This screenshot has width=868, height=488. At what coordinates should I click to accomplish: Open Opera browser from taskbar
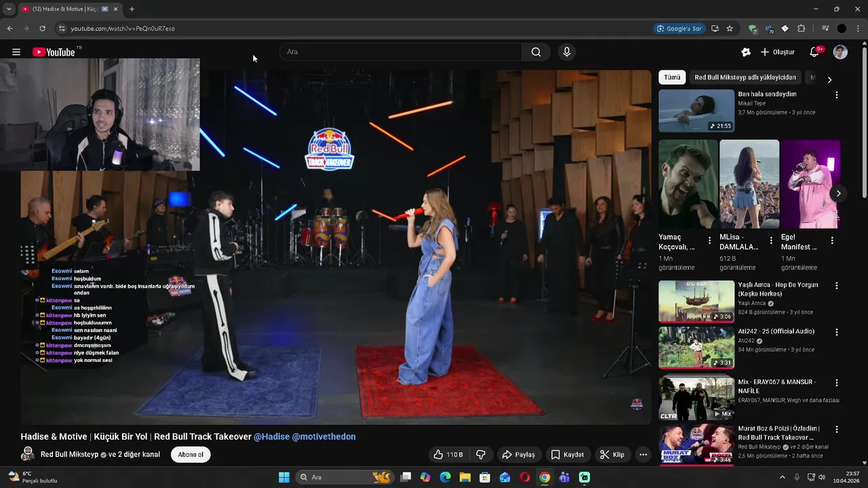524,477
